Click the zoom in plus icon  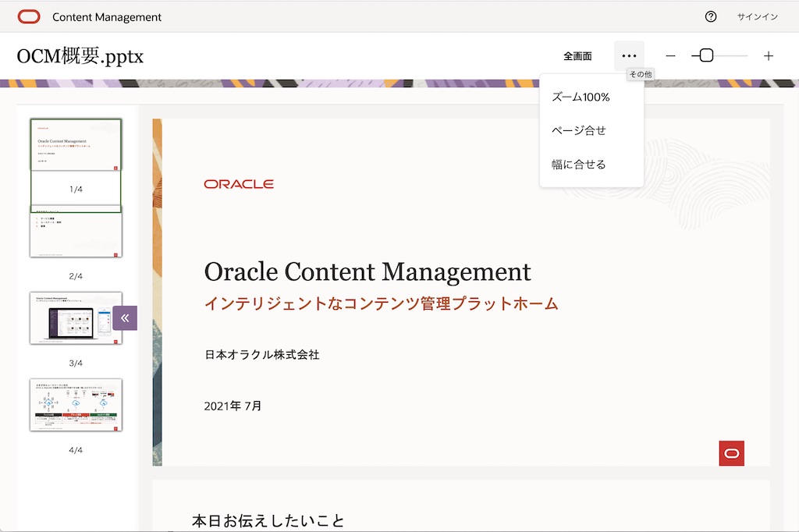pyautogui.click(x=769, y=56)
